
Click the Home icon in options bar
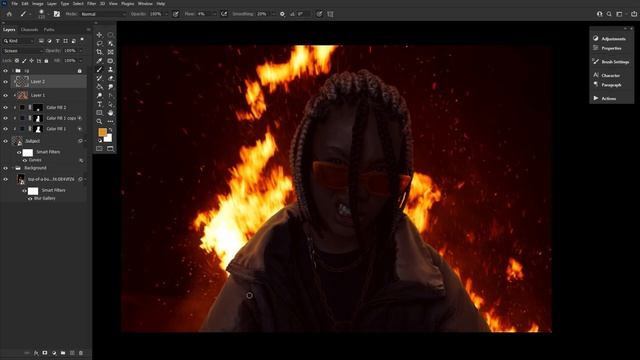pos(9,14)
